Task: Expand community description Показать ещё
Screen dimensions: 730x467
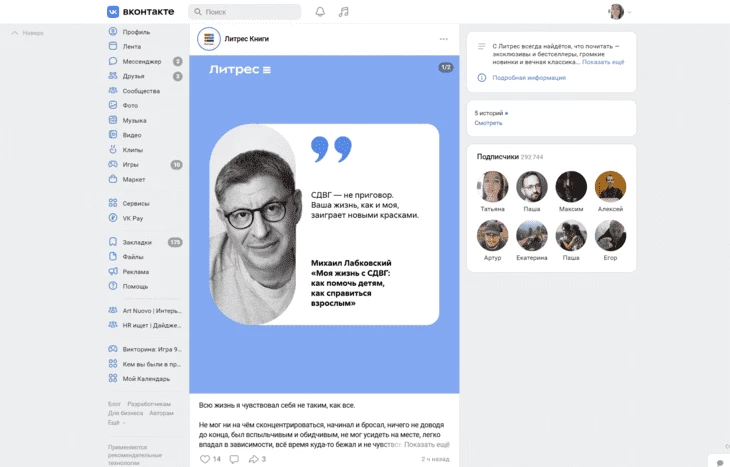Action: click(603, 62)
